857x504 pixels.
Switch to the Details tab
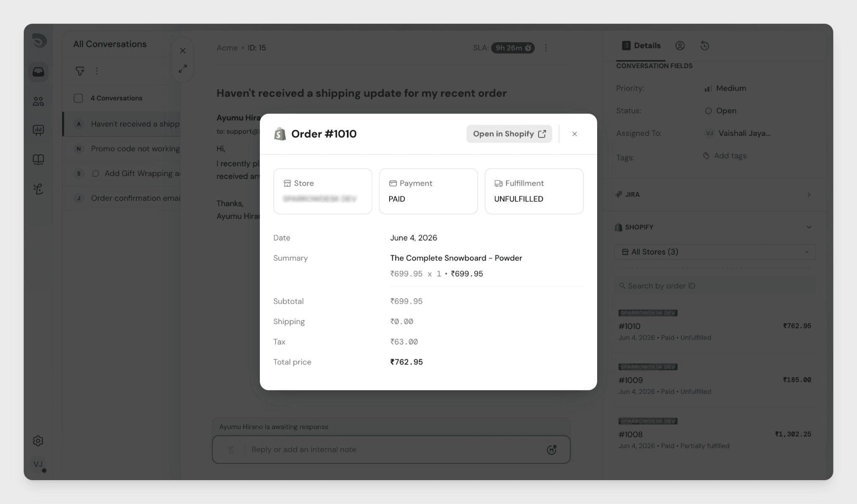click(641, 46)
